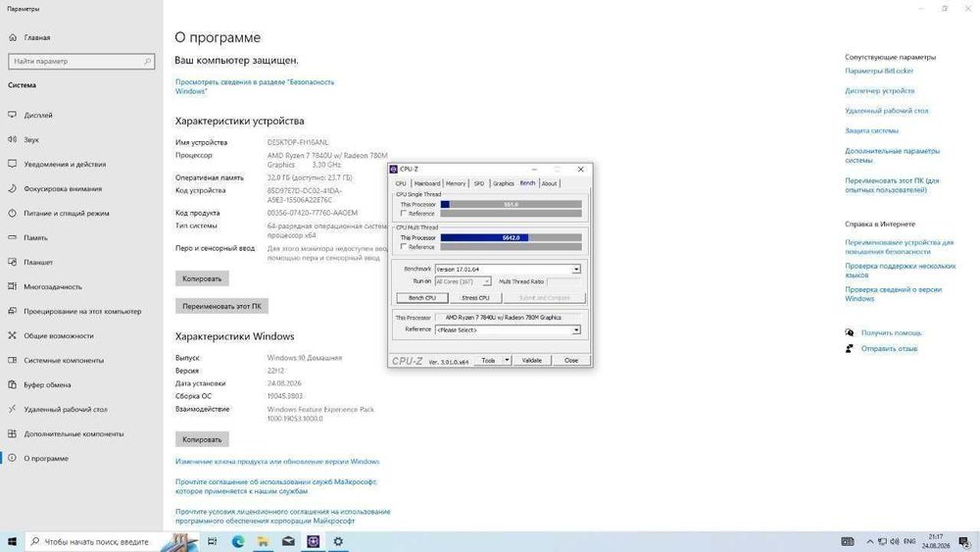
Task: Click Отправить отзыв link
Action: coord(889,349)
